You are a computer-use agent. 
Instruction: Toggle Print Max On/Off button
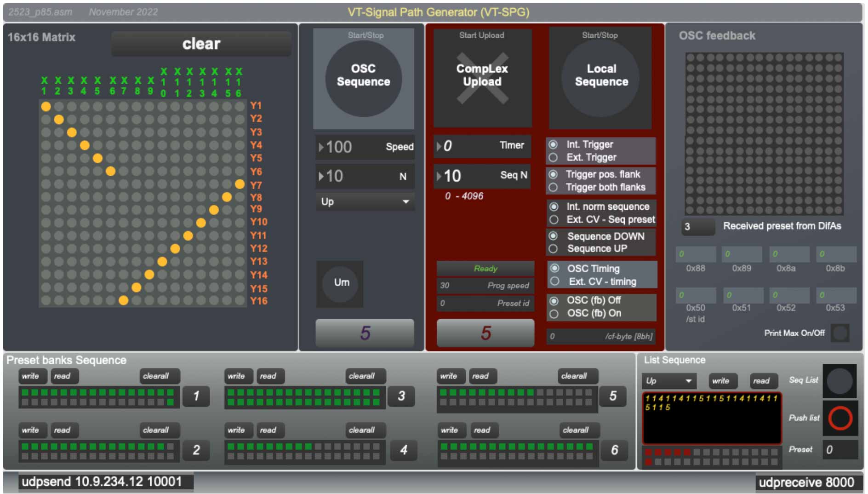(x=840, y=333)
